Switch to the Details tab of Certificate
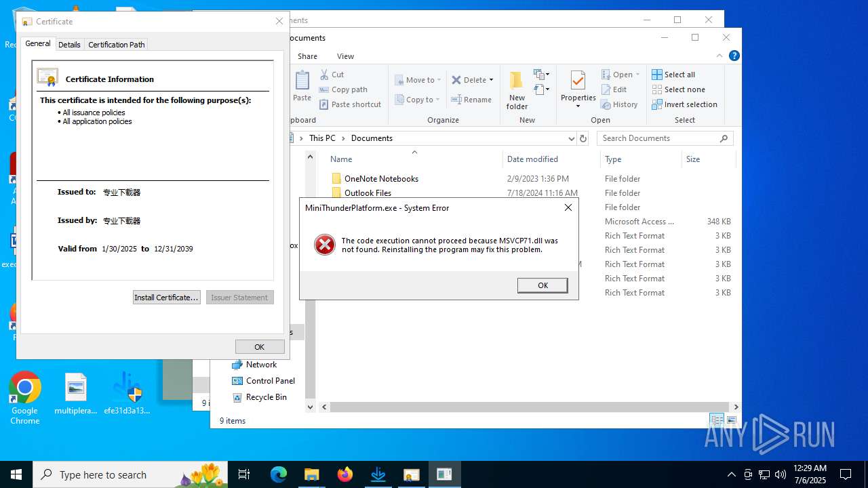The width and height of the screenshot is (868, 488). point(69,45)
